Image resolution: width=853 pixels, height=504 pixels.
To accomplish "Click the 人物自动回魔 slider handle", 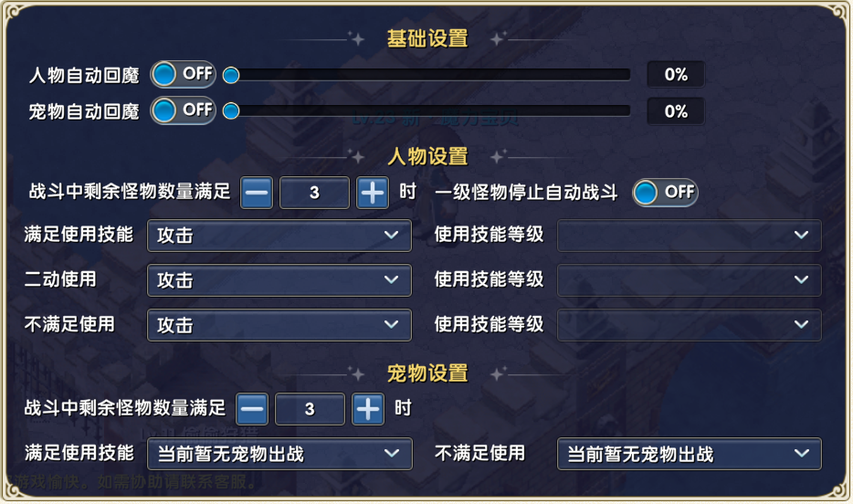I will (x=231, y=75).
